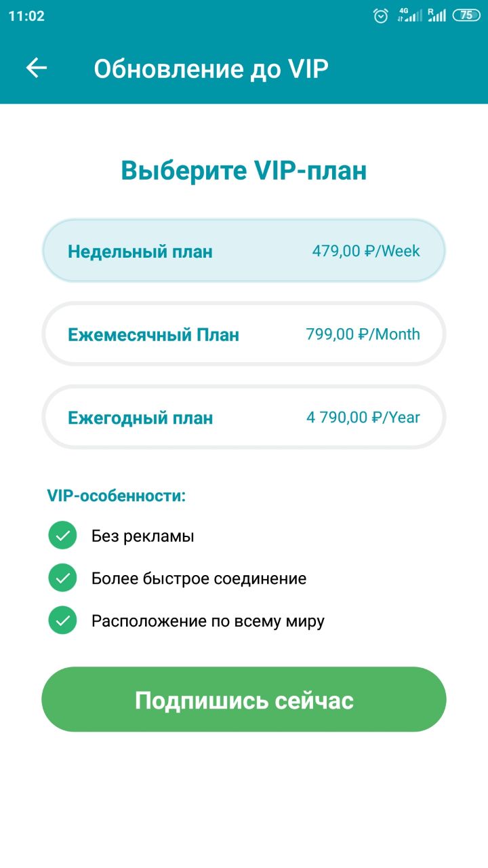
Task: Tap the alarm clock status icon
Action: (x=381, y=16)
